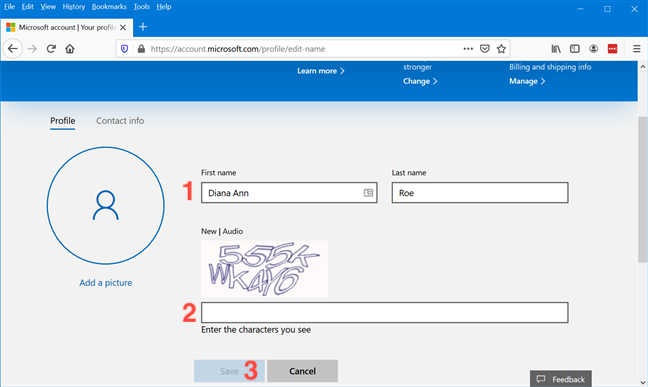Switch to the Contact info tab
This screenshot has height=387, width=648.
(x=120, y=121)
